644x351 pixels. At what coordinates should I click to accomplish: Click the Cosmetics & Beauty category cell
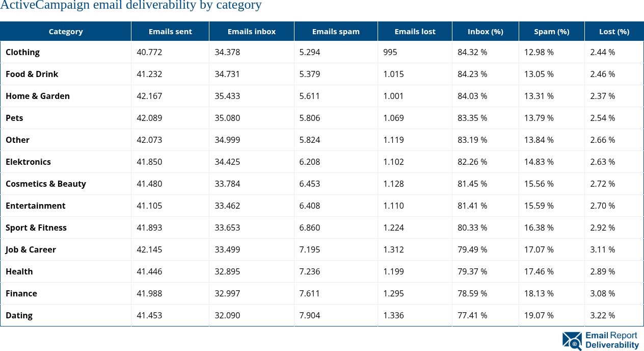[x=46, y=184]
